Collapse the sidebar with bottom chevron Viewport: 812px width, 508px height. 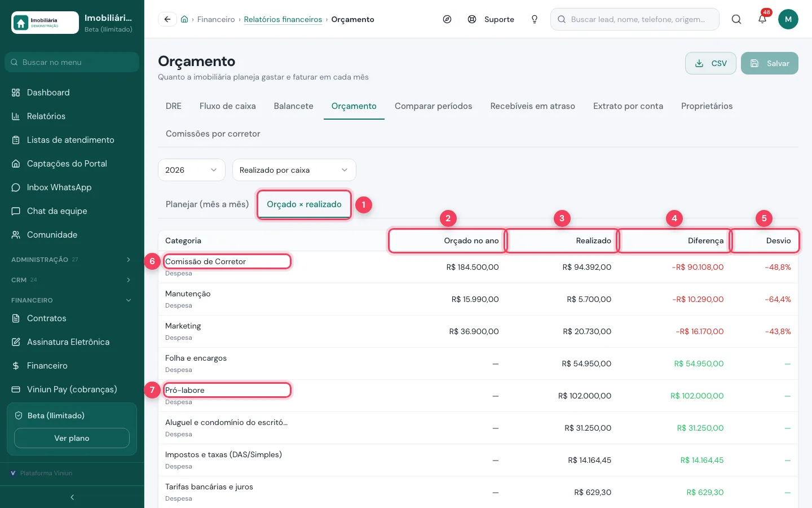(72, 497)
